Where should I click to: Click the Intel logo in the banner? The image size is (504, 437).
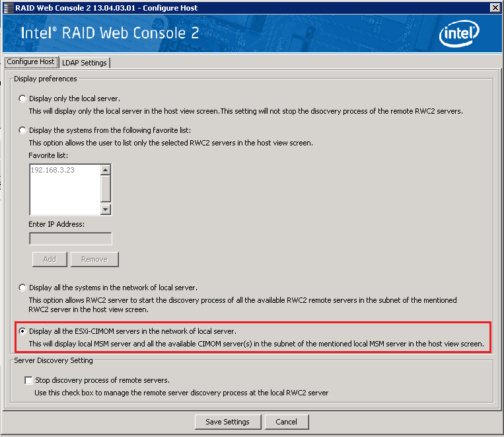pyautogui.click(x=459, y=34)
